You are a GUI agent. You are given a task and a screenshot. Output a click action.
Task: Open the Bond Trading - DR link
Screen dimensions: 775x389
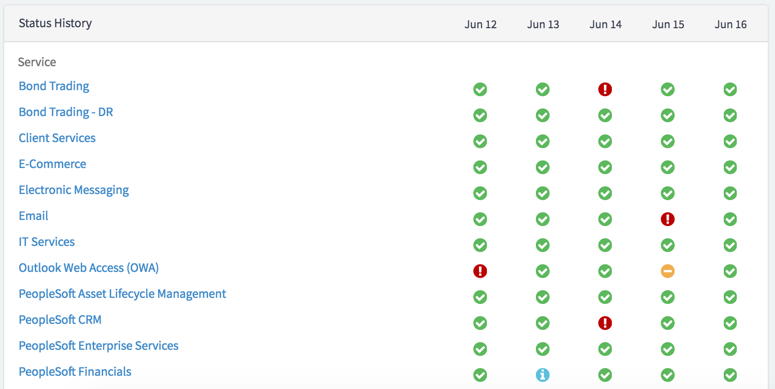click(66, 112)
